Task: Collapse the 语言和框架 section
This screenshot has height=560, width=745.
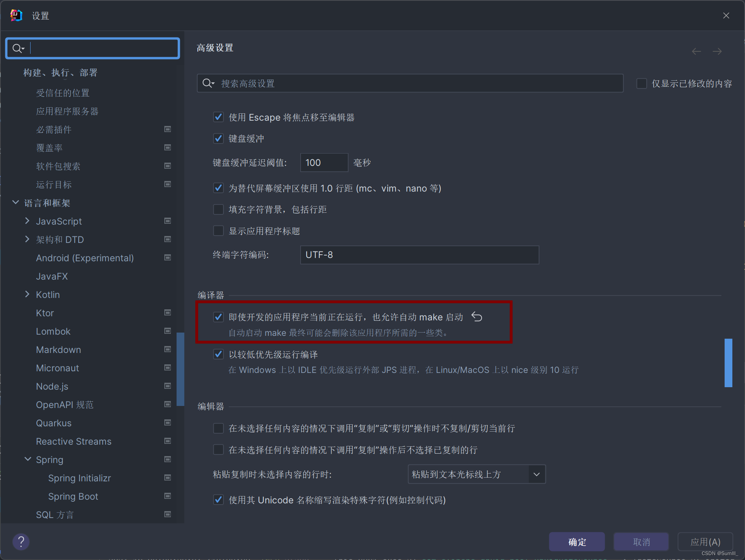Action: tap(15, 203)
